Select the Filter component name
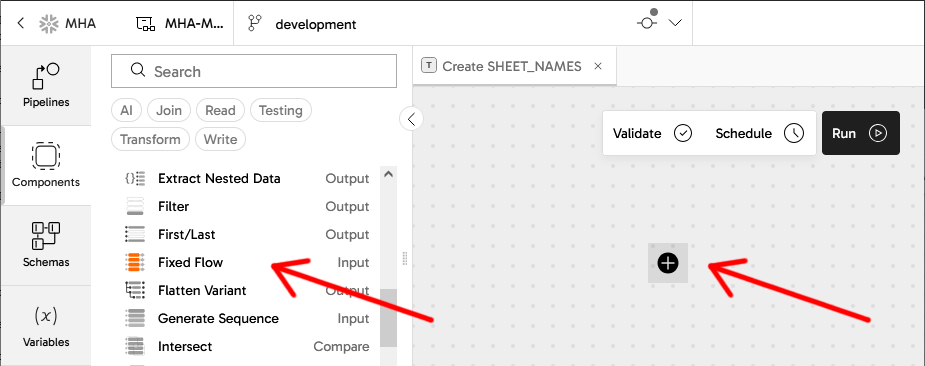The image size is (925, 366). point(173,207)
